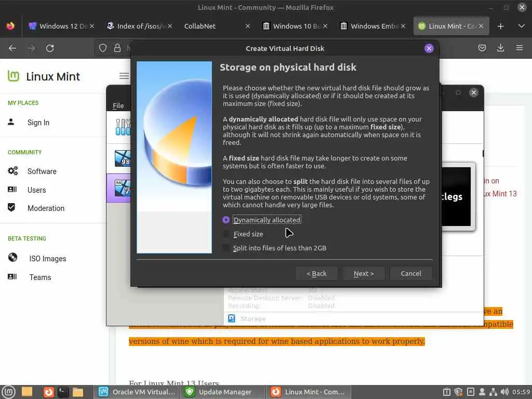Open the Update Manager shield tray icon
This screenshot has width=532, height=399.
[458, 392]
